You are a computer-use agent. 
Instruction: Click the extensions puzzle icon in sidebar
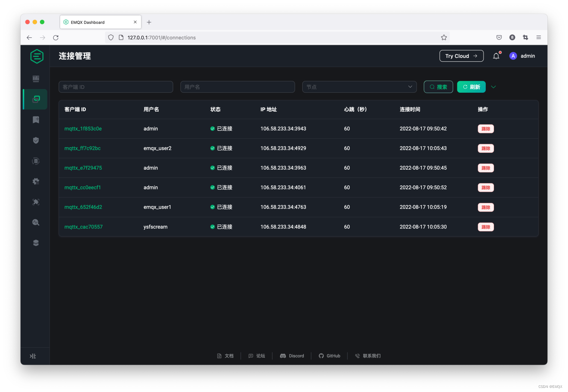(x=35, y=202)
